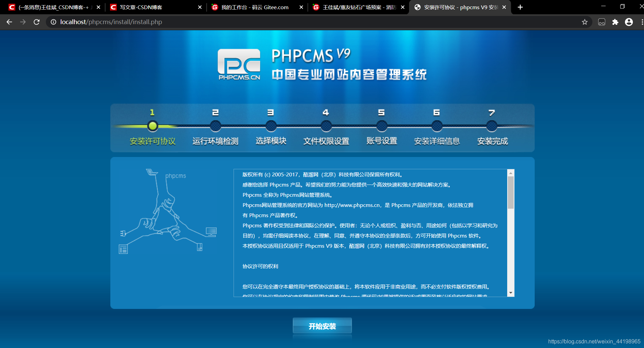644x348 pixels.
Task: Click step 2 progress node
Action: [215, 126]
